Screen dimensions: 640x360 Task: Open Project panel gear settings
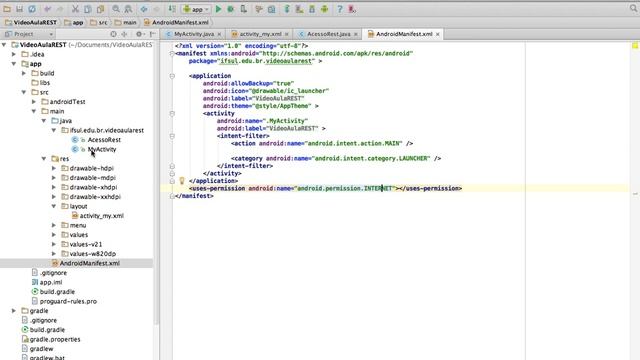139,34
